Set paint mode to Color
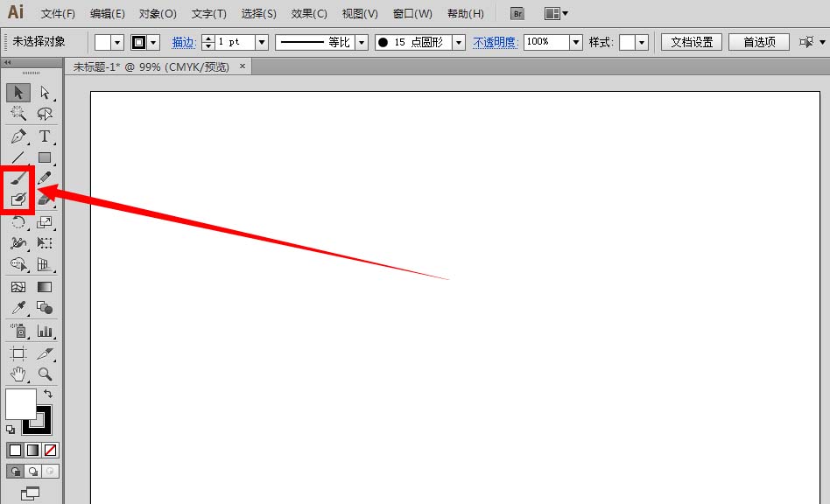Image resolution: width=830 pixels, height=504 pixels. tap(16, 450)
